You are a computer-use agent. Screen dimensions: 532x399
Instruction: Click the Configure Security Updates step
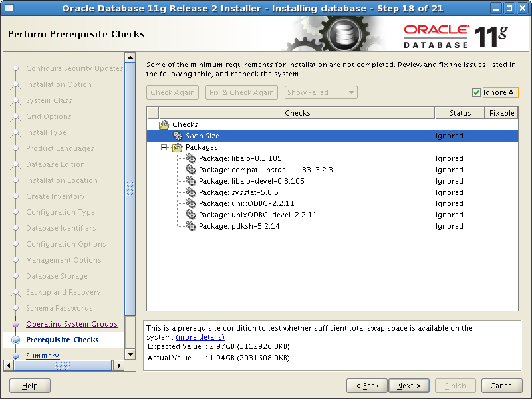pyautogui.click(x=74, y=68)
